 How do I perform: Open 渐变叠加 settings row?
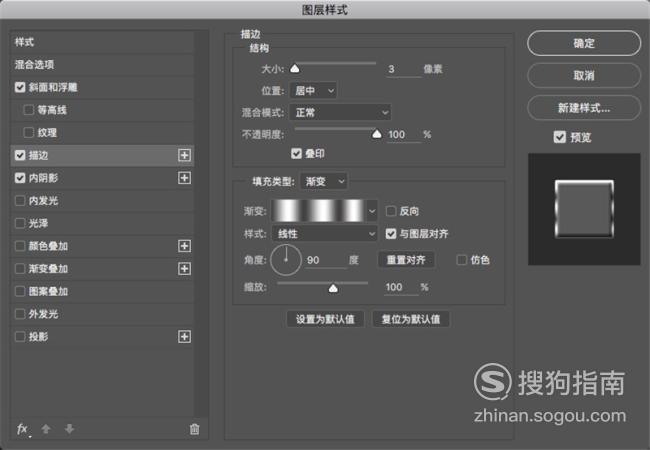point(102,269)
